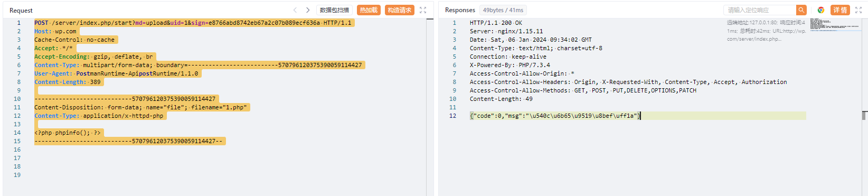Click the X-Powered-By: PHP/7.3.4 line
Viewport: 868px width, 196px height.
click(x=510, y=65)
